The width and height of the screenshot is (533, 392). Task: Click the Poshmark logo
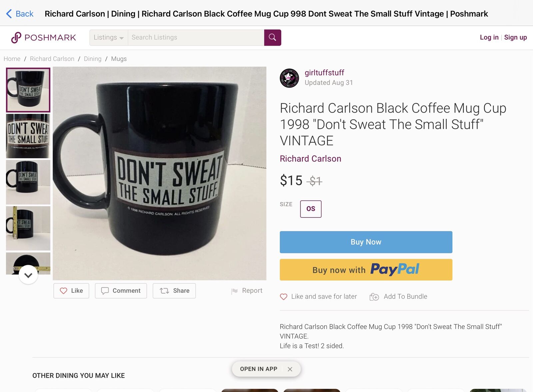pyautogui.click(x=44, y=38)
